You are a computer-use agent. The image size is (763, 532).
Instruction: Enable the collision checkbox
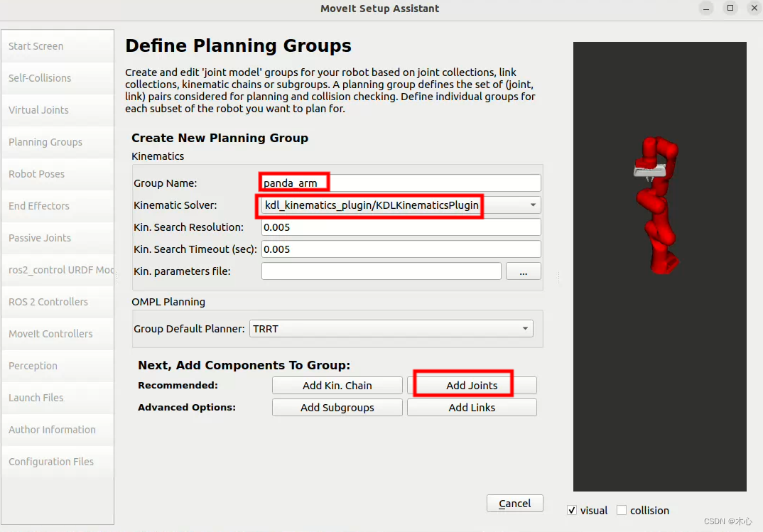click(x=622, y=510)
